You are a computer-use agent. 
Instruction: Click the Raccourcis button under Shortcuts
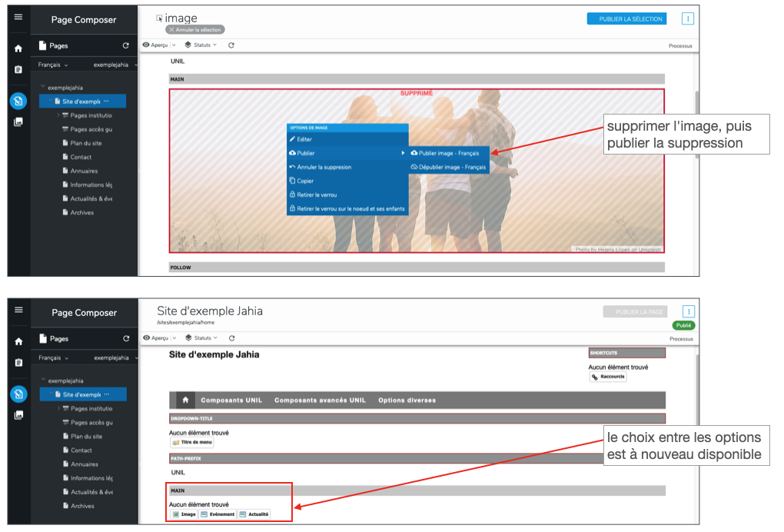coord(608,377)
